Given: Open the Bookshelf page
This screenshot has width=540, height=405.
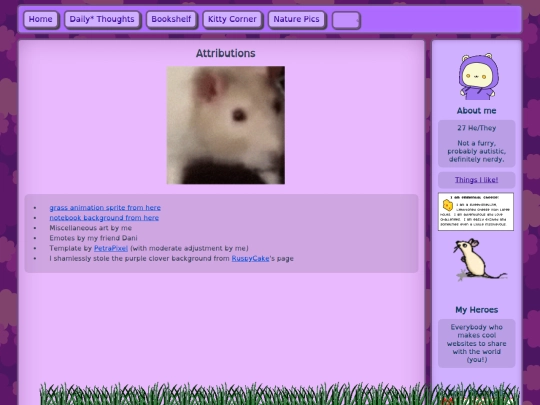Looking at the screenshot, I should (x=171, y=20).
